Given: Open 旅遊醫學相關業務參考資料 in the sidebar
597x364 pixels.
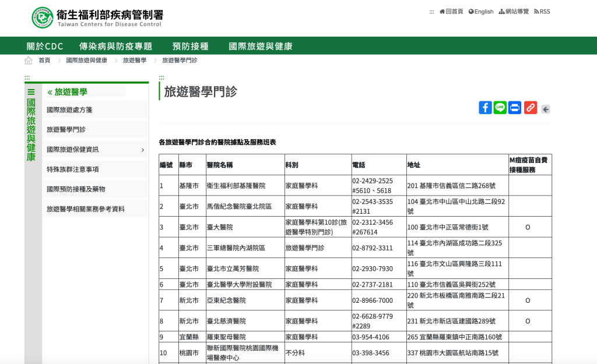Looking at the screenshot, I should (95, 209).
